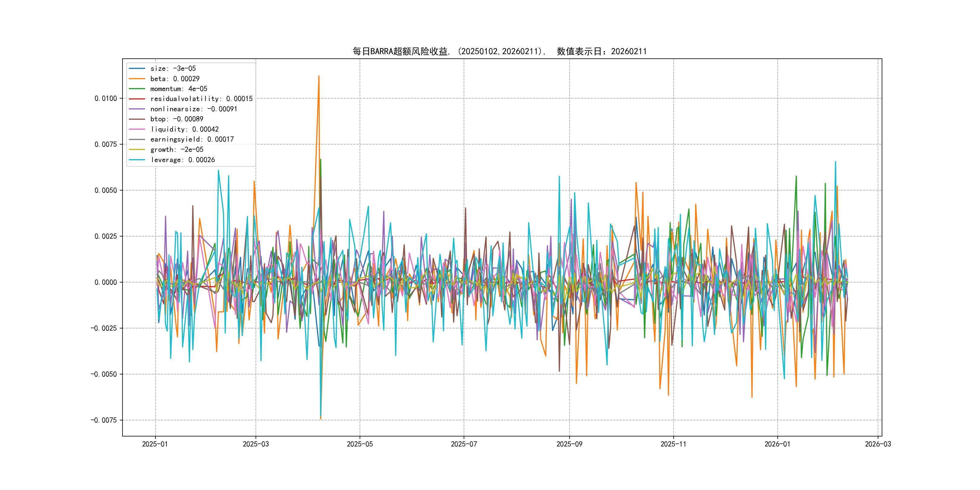Click the leverage legend entry
Viewport: 980px width, 490px height.
[183, 160]
